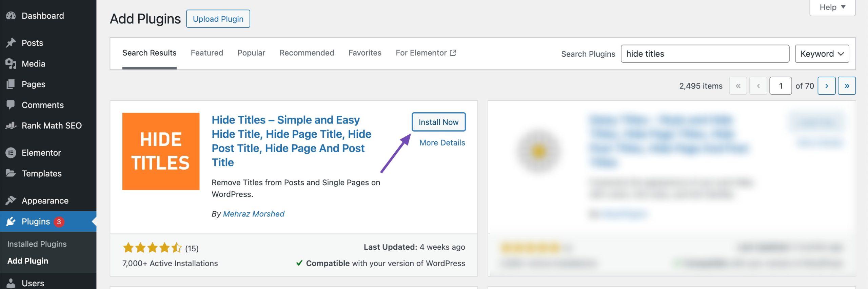The image size is (868, 289).
Task: Go to the next results page arrow
Action: click(x=826, y=86)
